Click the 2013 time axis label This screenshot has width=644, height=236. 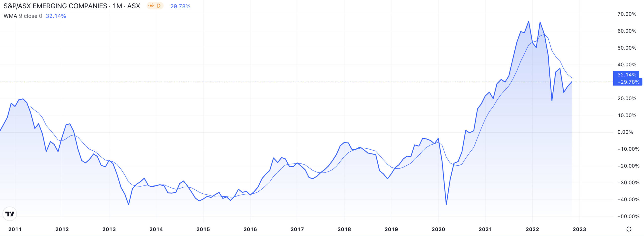(109, 229)
